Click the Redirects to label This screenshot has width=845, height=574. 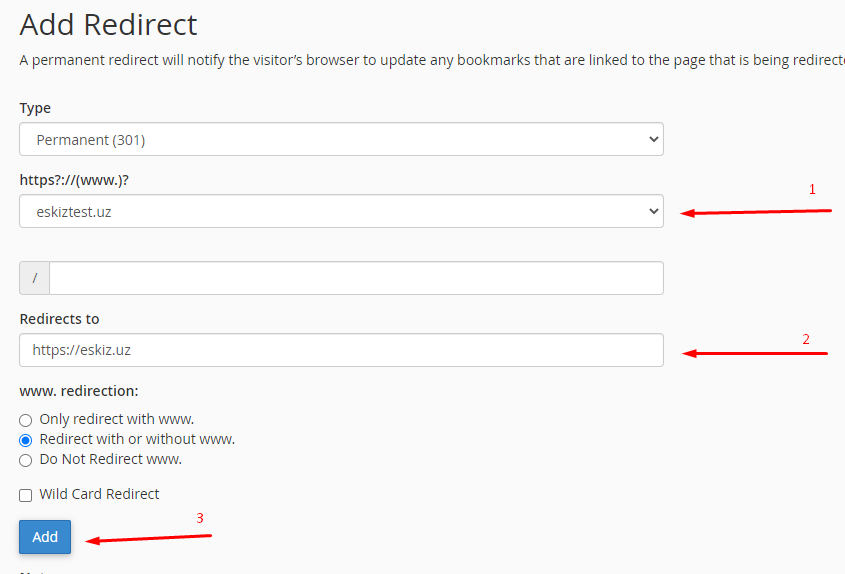click(x=60, y=319)
